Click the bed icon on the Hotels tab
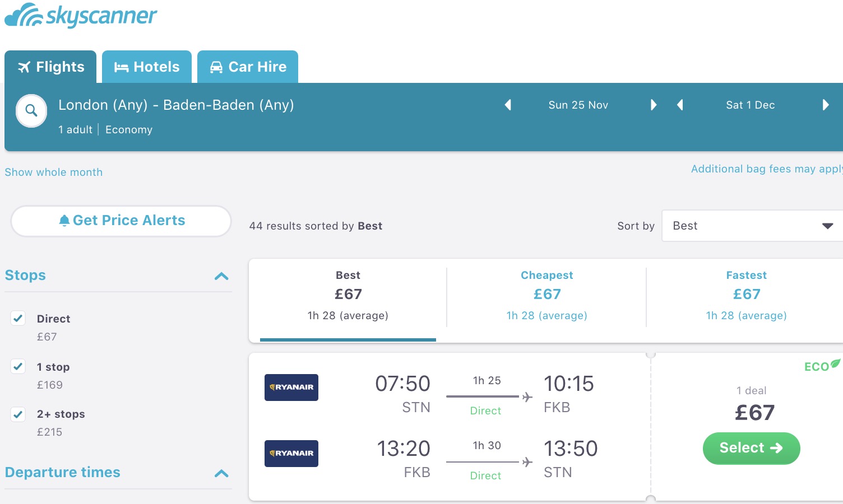The image size is (843, 504). click(x=121, y=66)
